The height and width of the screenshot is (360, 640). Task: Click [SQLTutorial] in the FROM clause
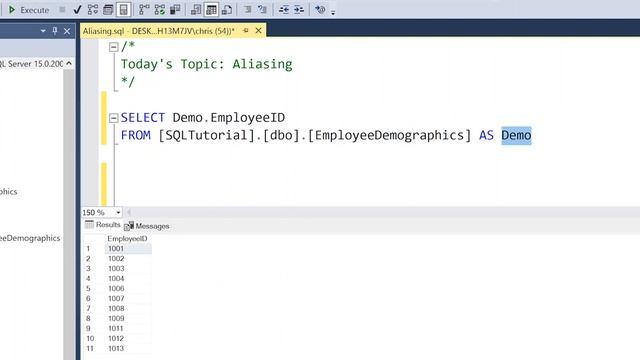click(x=206, y=135)
